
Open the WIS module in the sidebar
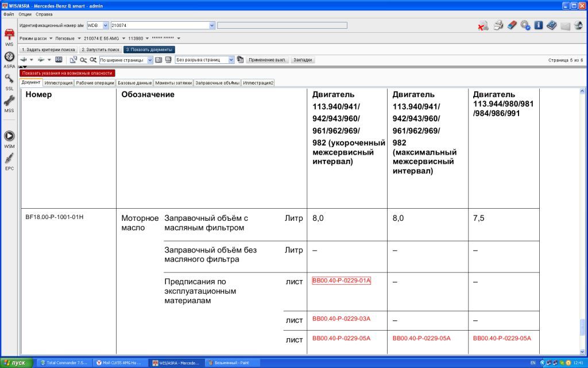[x=9, y=36]
